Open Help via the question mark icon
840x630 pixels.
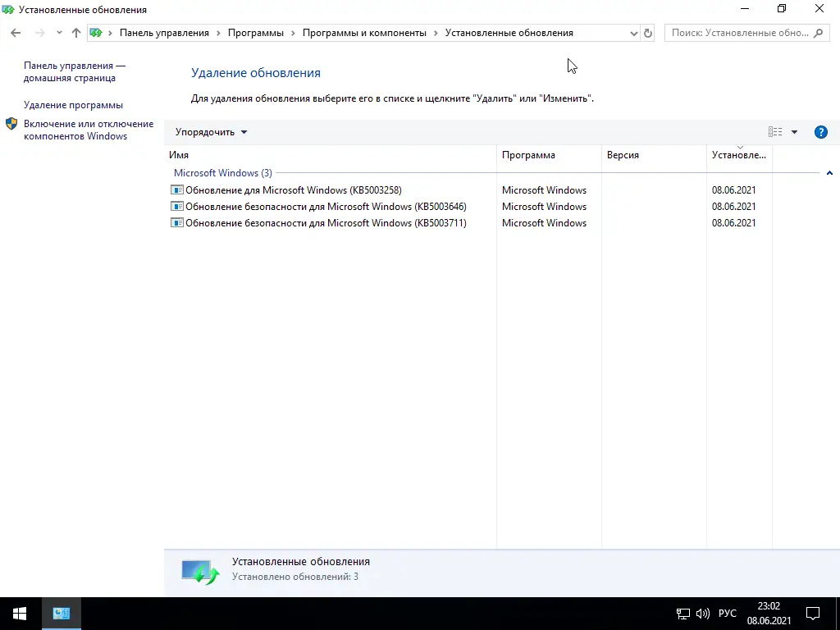click(x=821, y=131)
